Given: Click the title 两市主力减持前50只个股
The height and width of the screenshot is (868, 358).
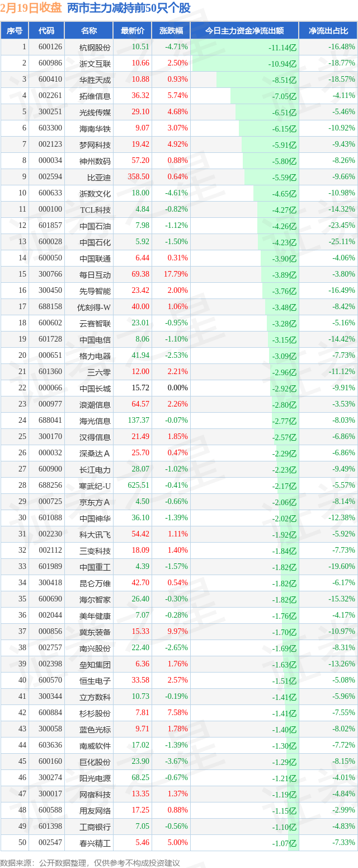Looking at the screenshot, I should (129, 8).
